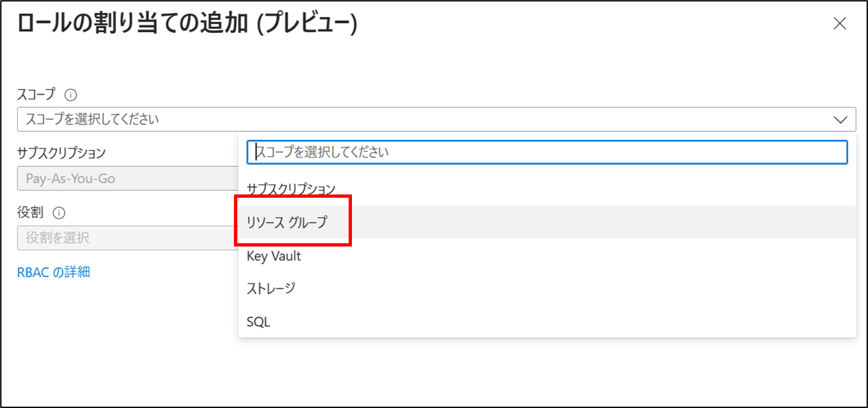868x408 pixels.
Task: Click the info icon next to 役割
Action: tap(59, 213)
